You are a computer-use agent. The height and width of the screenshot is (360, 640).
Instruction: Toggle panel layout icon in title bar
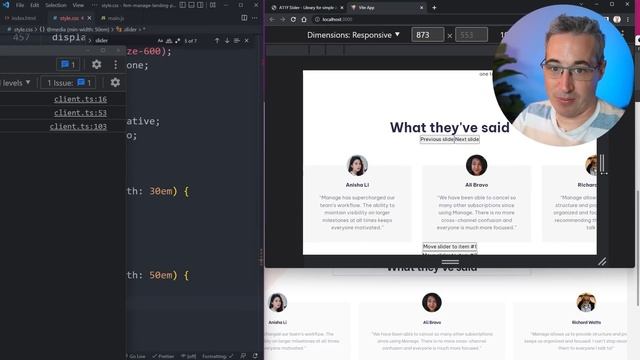point(191,5)
